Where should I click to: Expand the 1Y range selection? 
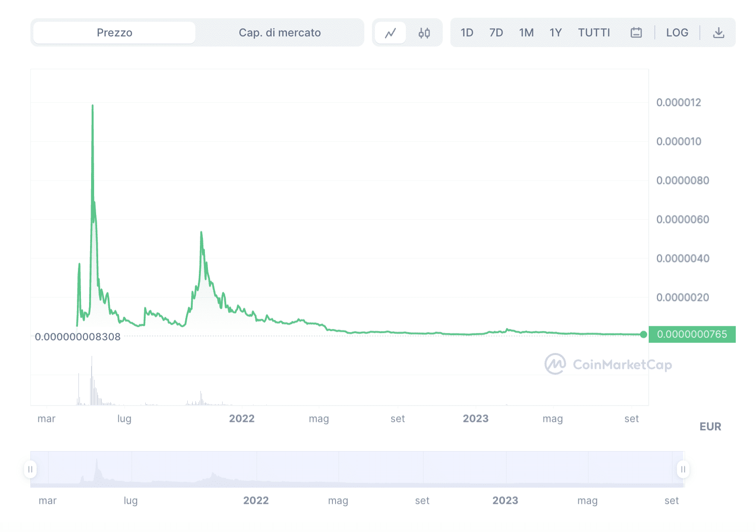pos(555,32)
